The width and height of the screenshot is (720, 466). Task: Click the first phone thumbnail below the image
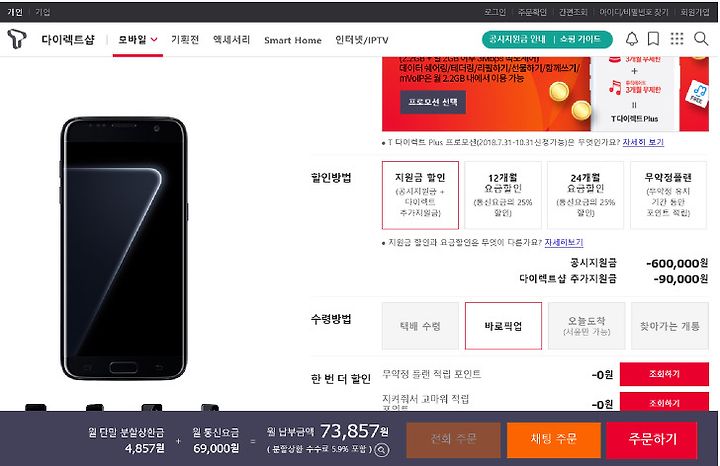point(36,407)
